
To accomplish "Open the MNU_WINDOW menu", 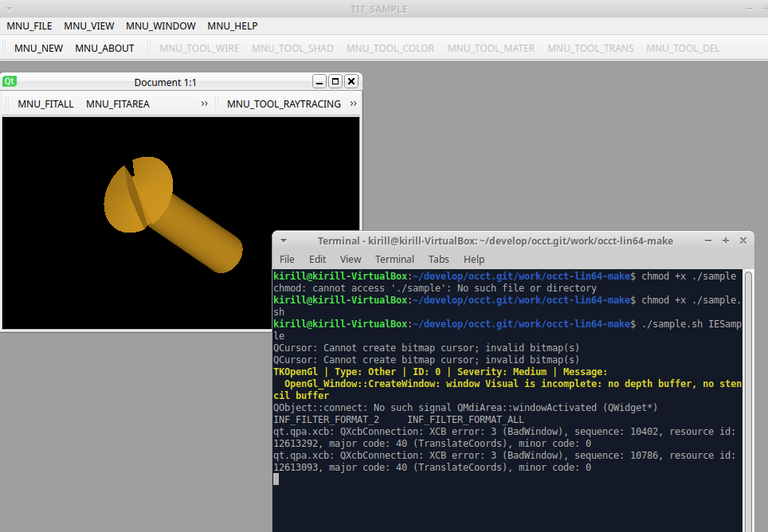I will tap(161, 26).
